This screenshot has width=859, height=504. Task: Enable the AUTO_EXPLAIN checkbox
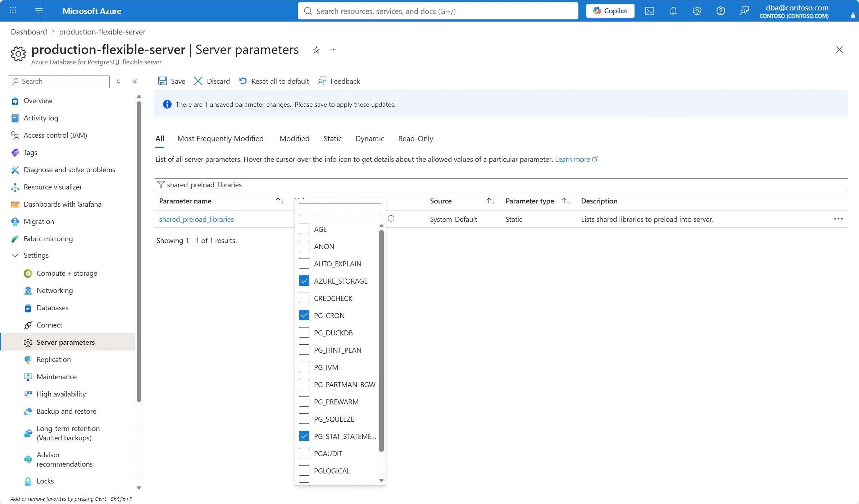coord(304,264)
